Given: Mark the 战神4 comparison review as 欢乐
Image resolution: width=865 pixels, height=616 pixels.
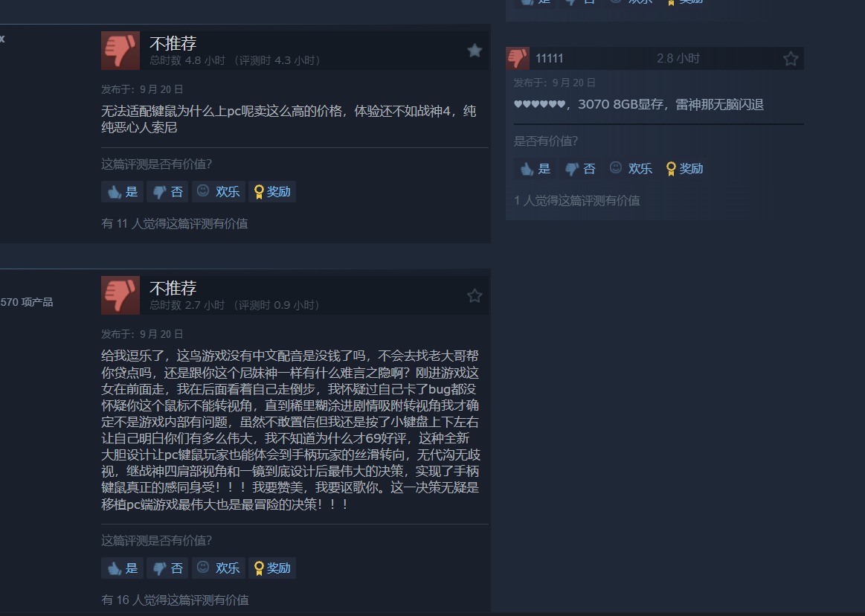Looking at the screenshot, I should click(219, 191).
